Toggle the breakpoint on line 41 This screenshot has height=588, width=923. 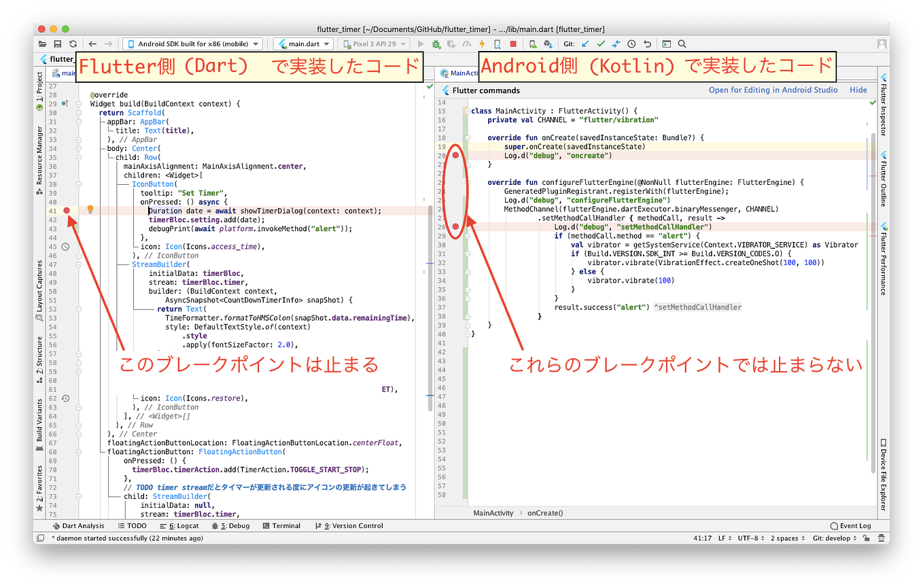point(66,211)
